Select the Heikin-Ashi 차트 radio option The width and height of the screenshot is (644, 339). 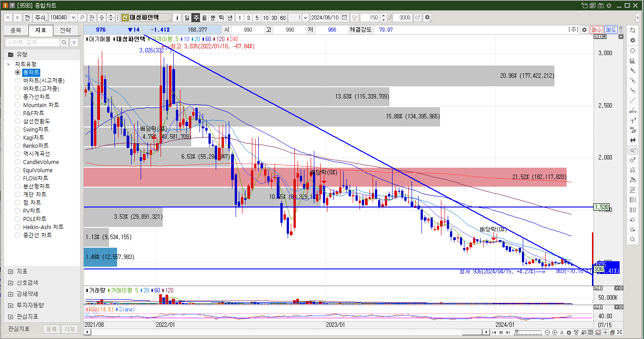point(18,227)
